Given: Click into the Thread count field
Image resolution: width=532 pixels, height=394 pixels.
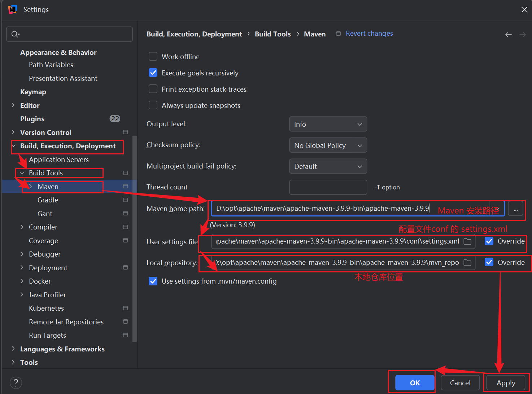Looking at the screenshot, I should tap(328, 187).
